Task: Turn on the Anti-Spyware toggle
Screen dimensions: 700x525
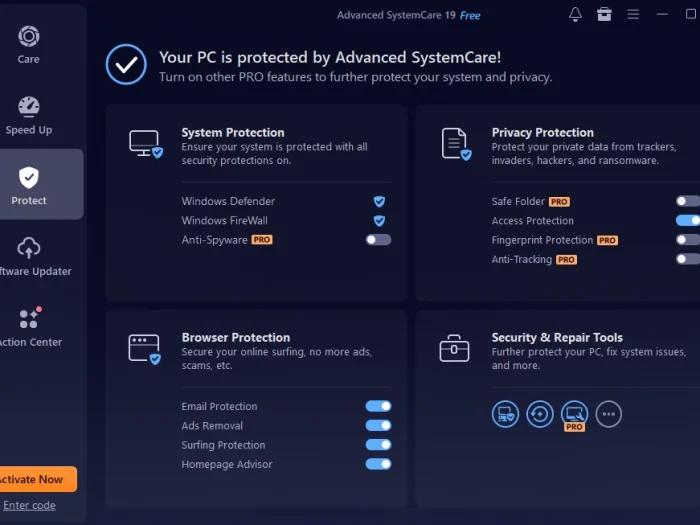Action: 378,240
